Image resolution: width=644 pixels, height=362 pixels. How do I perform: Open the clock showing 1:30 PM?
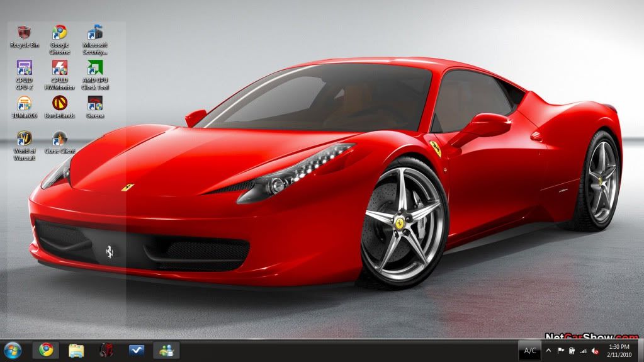click(619, 351)
